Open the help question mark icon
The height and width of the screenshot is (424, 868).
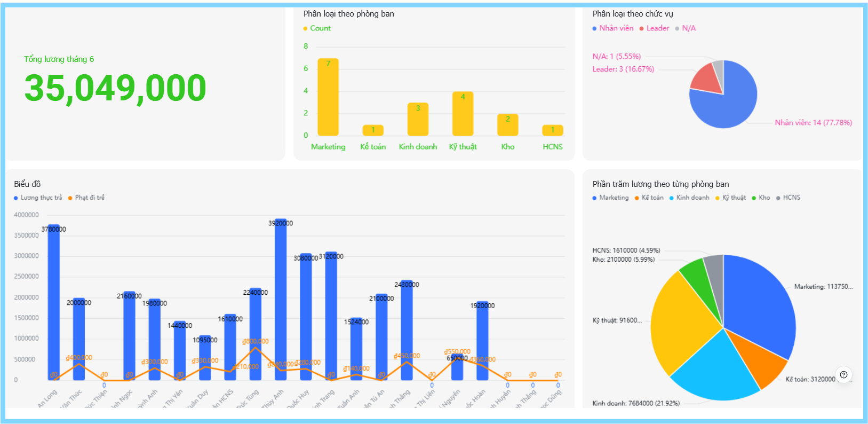[x=843, y=374]
